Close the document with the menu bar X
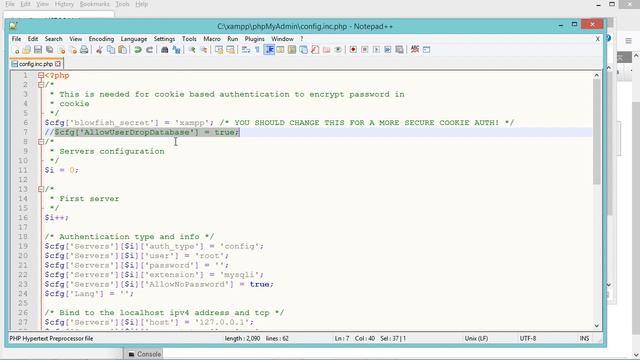The image size is (640, 360). 598,39
